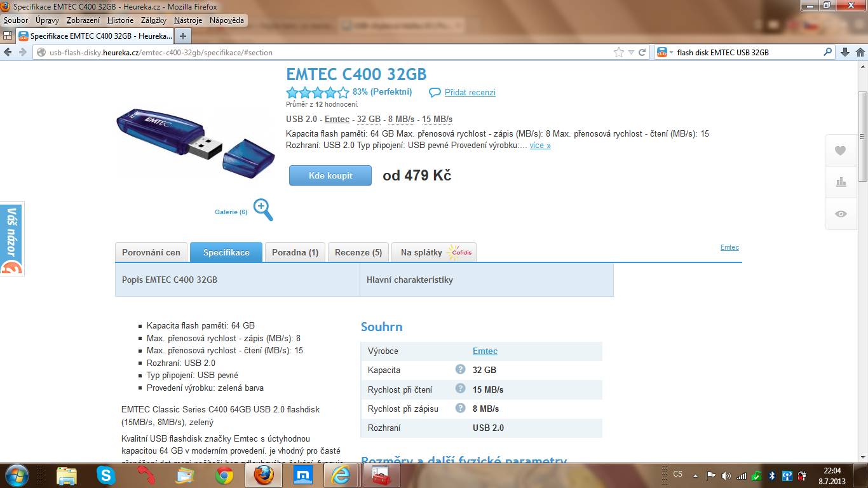This screenshot has width=868, height=488.
Task: Switch to Recenze (5) tab
Action: point(358,252)
